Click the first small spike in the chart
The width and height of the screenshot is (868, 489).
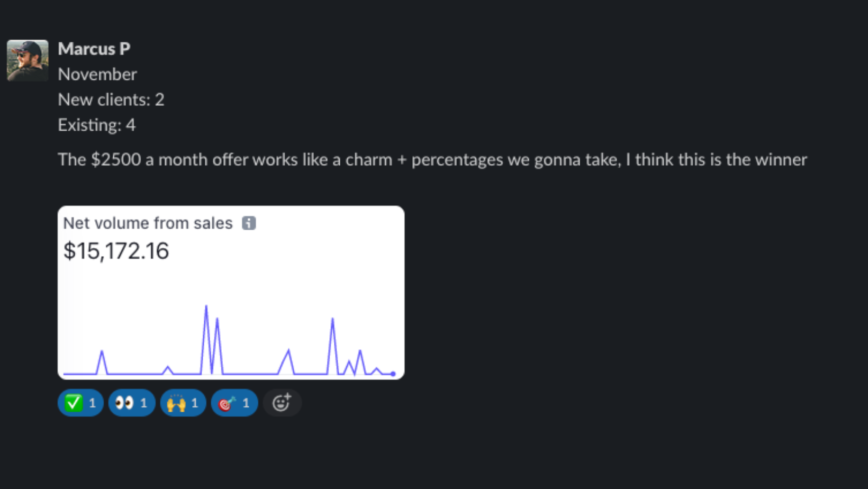click(102, 352)
